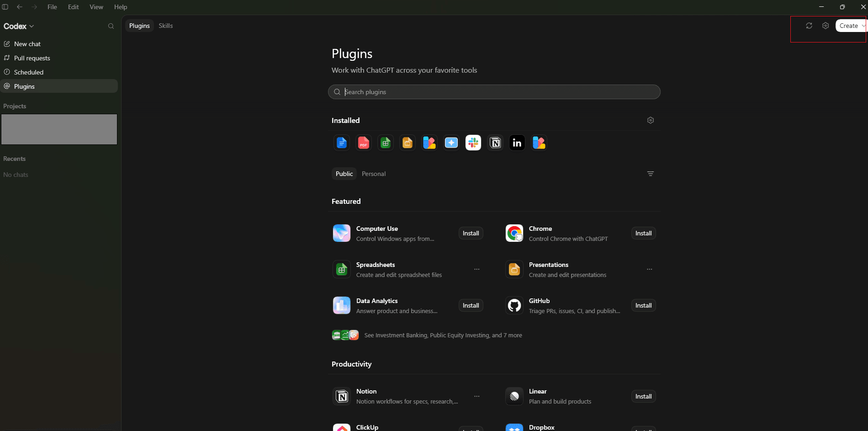Open the installed blue Documents plugin icon
868x431 pixels.
click(x=342, y=143)
